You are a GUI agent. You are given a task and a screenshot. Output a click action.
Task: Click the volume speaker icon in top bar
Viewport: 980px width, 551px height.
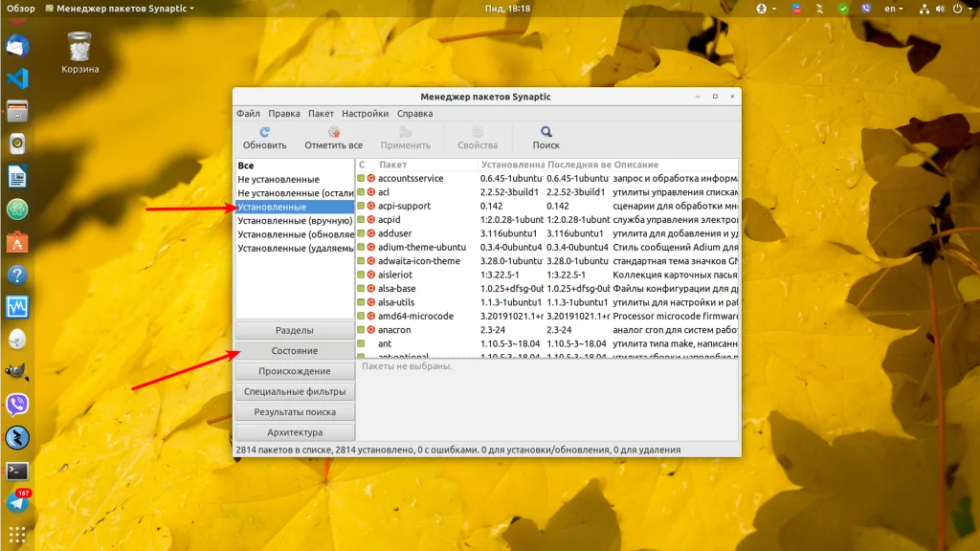point(938,9)
